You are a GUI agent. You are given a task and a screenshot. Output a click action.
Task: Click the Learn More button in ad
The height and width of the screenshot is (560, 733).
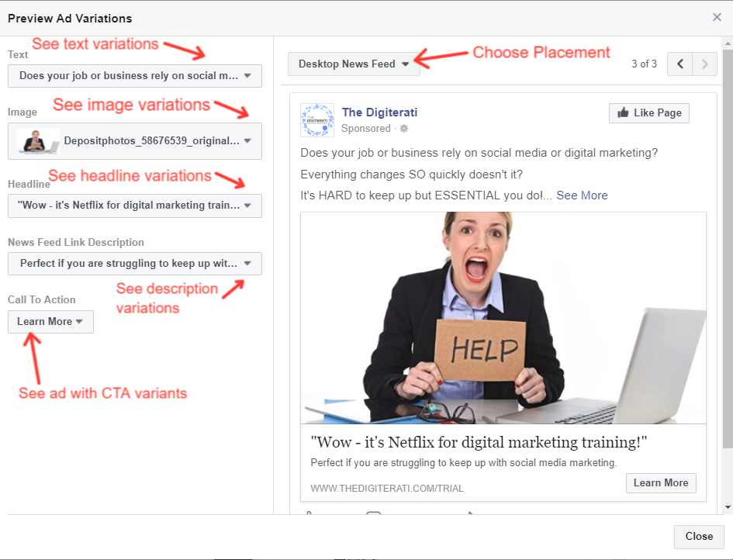point(661,483)
